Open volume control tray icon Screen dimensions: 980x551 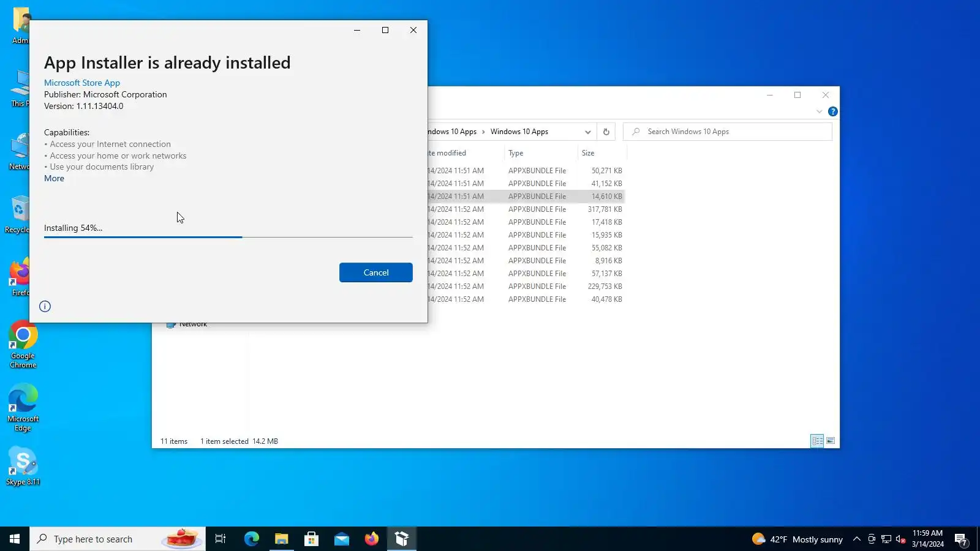tap(900, 539)
